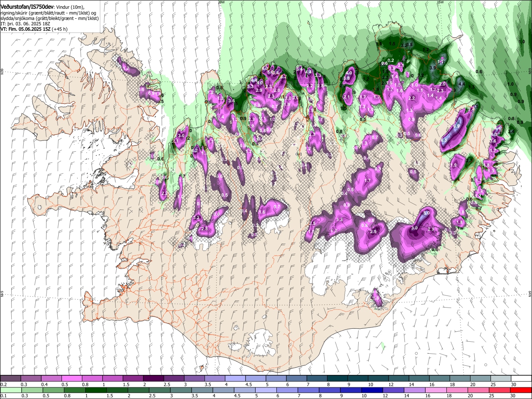Click the '0.2' label in snow legend row

(x=4, y=384)
